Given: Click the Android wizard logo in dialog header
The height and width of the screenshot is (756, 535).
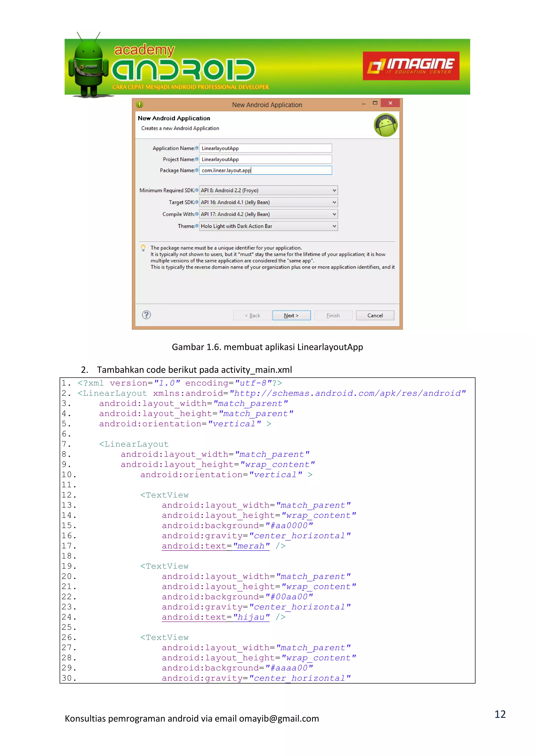Looking at the screenshot, I should (x=385, y=125).
